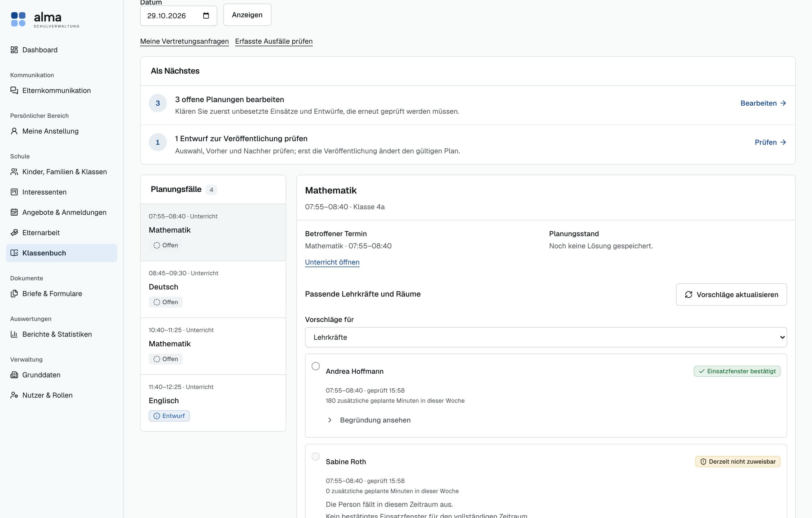The image size is (812, 518).
Task: Open Erfasste Ausfälle prüfen link
Action: point(274,41)
